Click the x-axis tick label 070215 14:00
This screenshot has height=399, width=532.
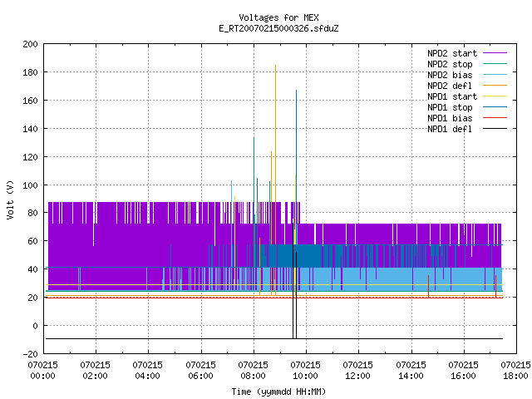click(411, 371)
